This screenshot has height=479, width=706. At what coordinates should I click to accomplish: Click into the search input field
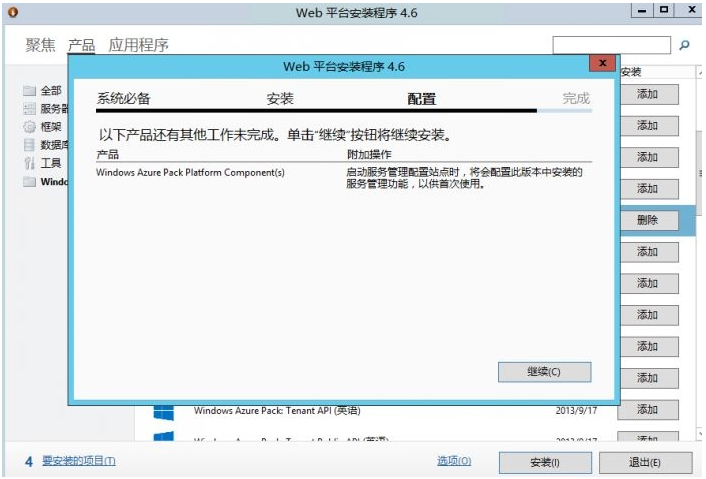coord(611,45)
